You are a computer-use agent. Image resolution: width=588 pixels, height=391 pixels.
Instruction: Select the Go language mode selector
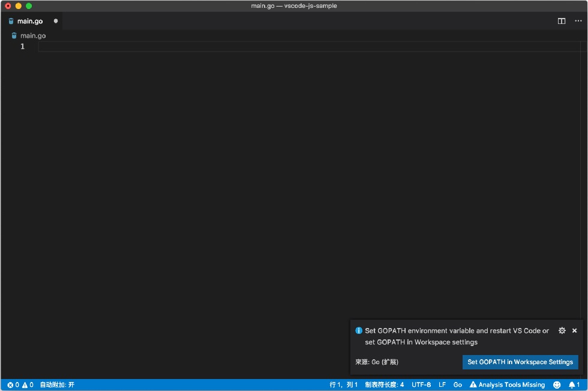(457, 384)
